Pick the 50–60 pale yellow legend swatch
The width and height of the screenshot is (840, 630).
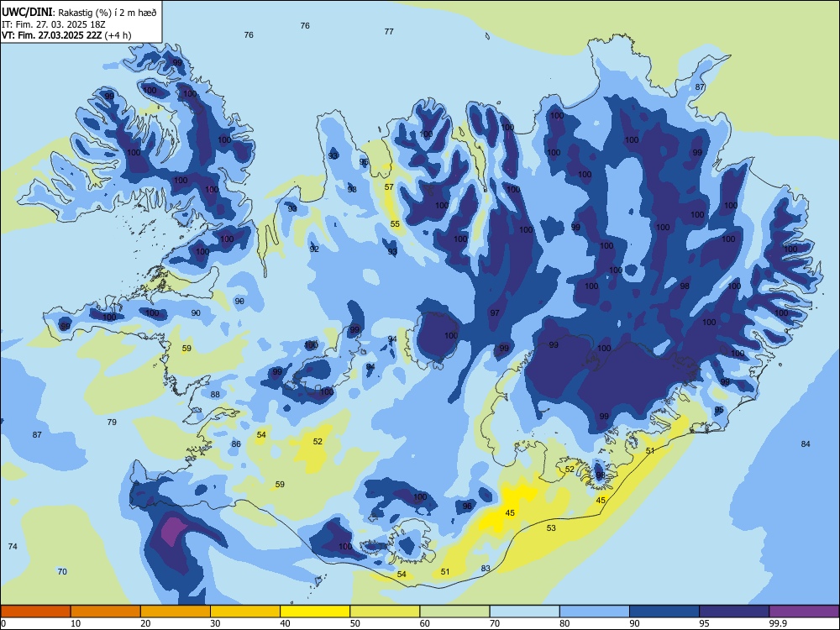(385, 612)
